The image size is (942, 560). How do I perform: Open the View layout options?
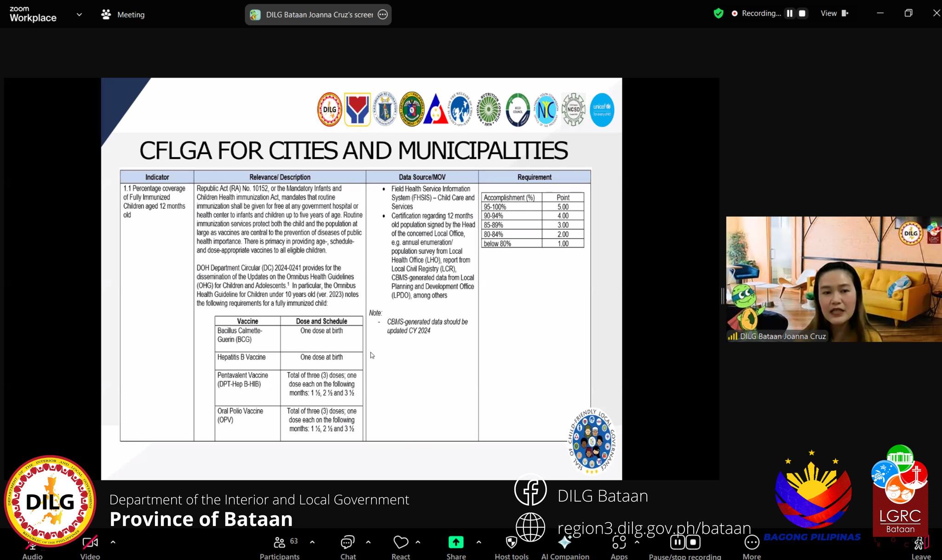pos(834,13)
